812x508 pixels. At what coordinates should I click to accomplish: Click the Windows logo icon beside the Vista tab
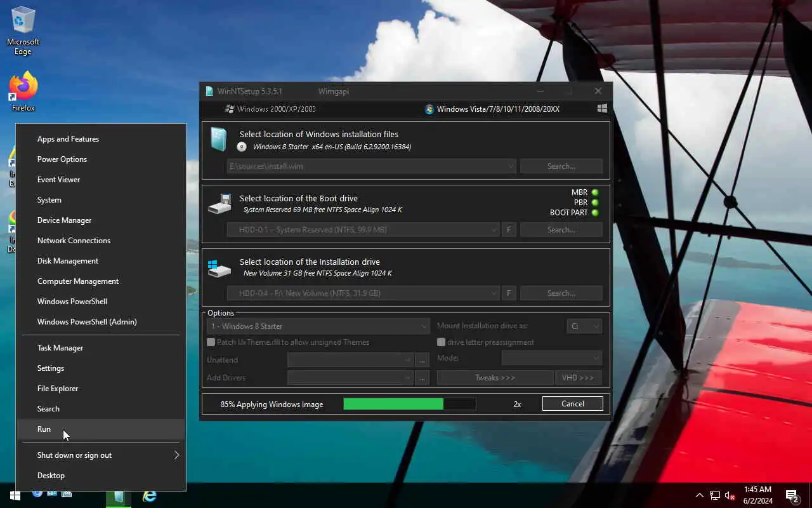pyautogui.click(x=602, y=109)
